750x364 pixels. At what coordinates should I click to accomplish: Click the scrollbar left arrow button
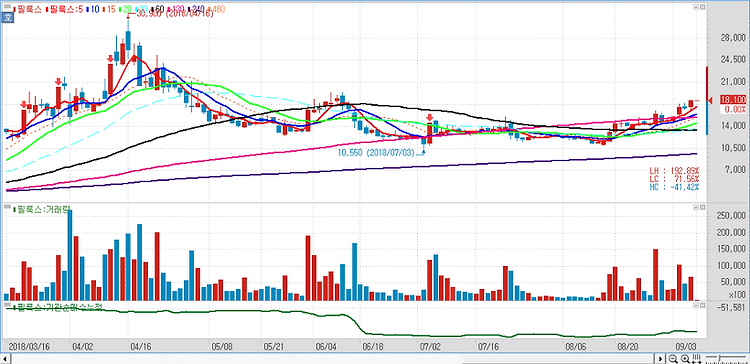click(4, 359)
